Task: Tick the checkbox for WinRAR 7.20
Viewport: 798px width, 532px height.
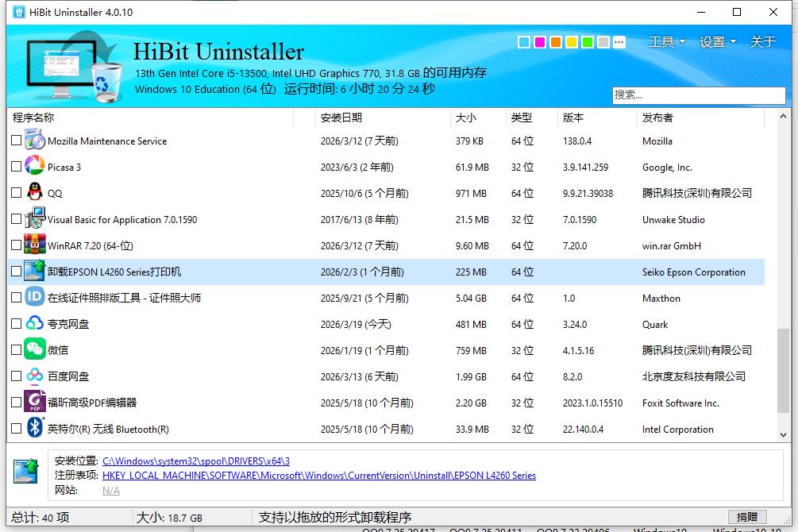Action: pos(17,245)
